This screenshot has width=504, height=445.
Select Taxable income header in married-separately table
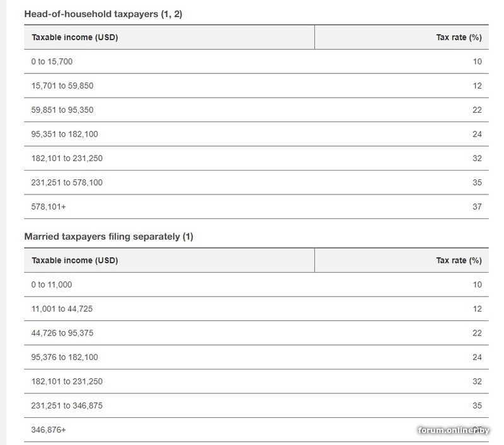click(x=75, y=260)
